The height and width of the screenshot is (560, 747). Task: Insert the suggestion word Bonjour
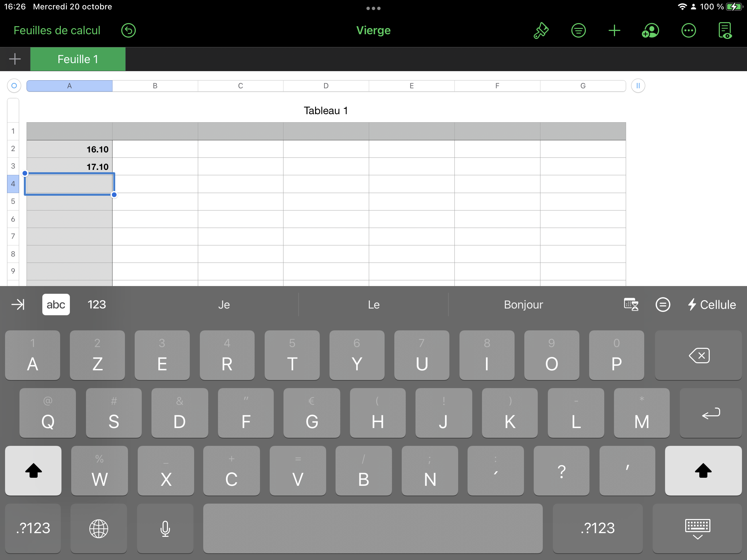click(523, 305)
